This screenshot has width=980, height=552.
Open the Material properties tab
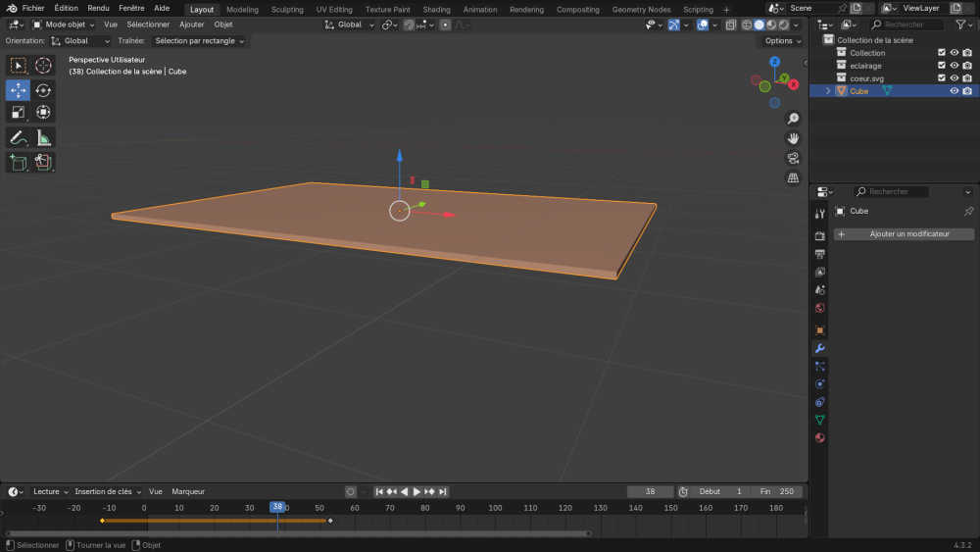820,437
